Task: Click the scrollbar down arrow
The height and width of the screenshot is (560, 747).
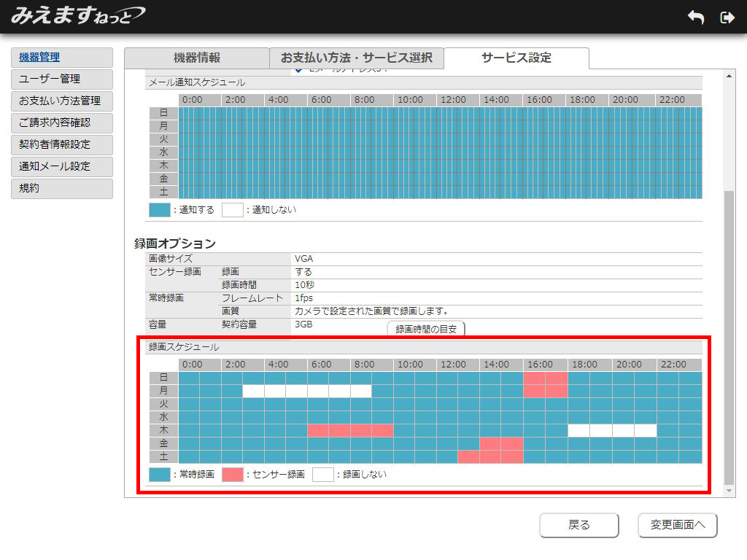Action: pyautogui.click(x=727, y=491)
